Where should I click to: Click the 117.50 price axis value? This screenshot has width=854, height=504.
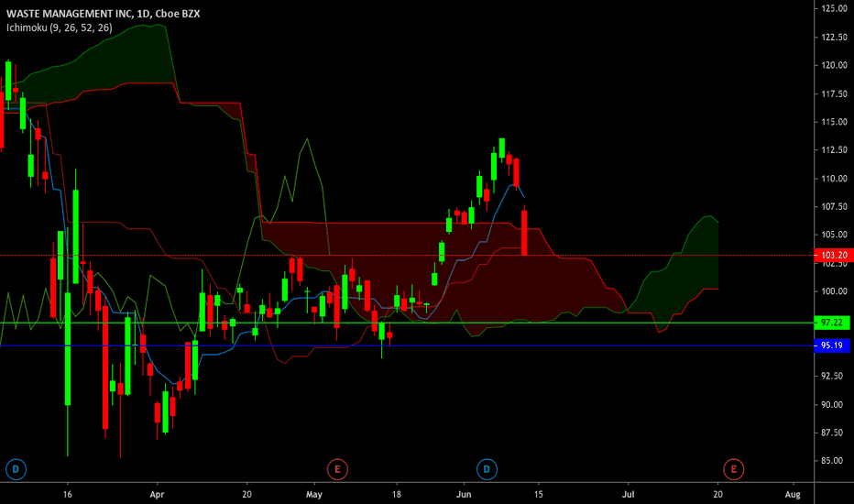pyautogui.click(x=834, y=93)
